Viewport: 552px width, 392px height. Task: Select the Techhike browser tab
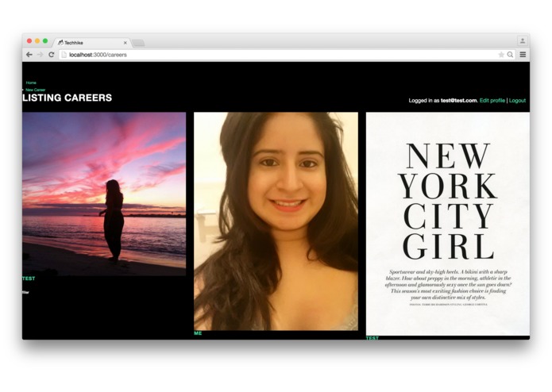point(92,43)
